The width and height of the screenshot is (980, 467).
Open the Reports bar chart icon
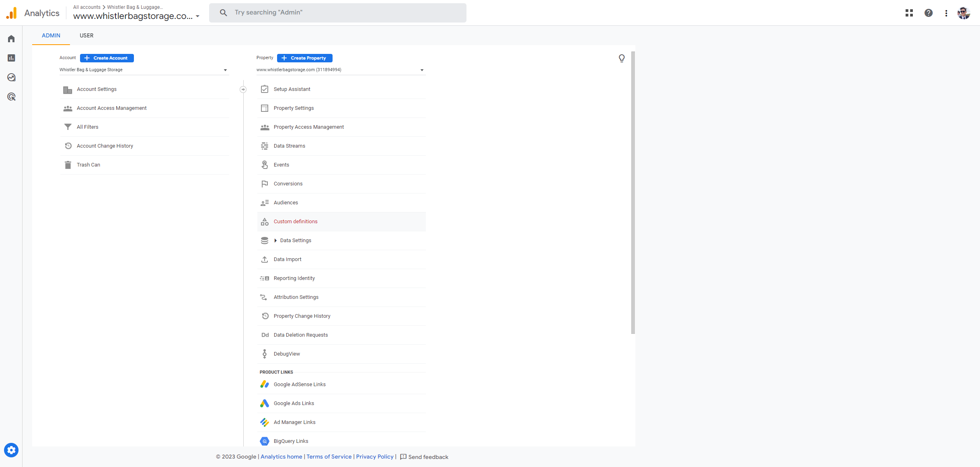(x=11, y=58)
